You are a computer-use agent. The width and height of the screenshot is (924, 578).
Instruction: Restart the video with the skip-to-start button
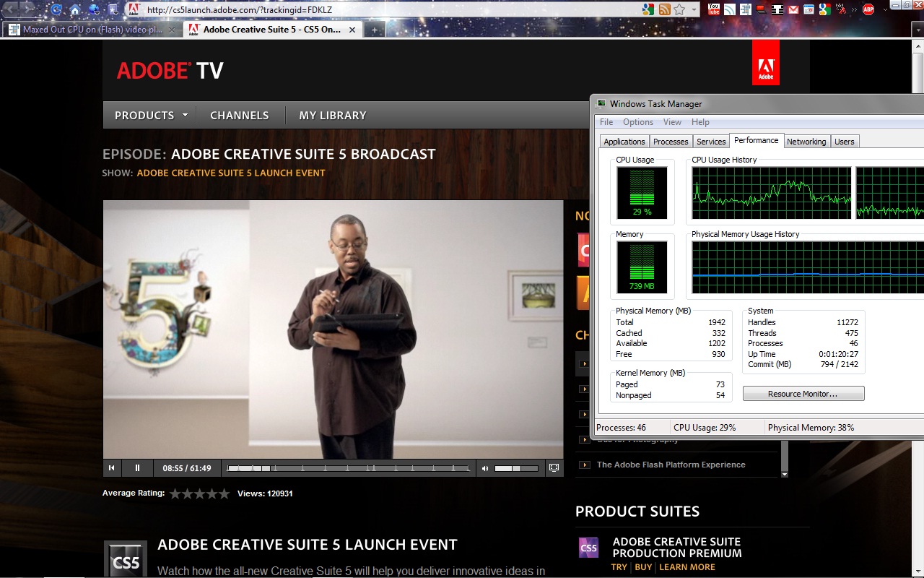(x=112, y=468)
